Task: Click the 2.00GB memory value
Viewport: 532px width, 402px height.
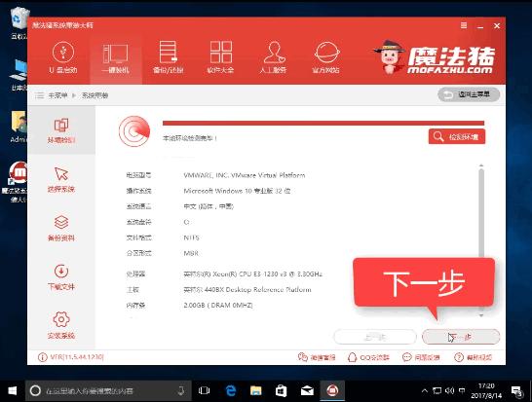Action: coord(218,305)
